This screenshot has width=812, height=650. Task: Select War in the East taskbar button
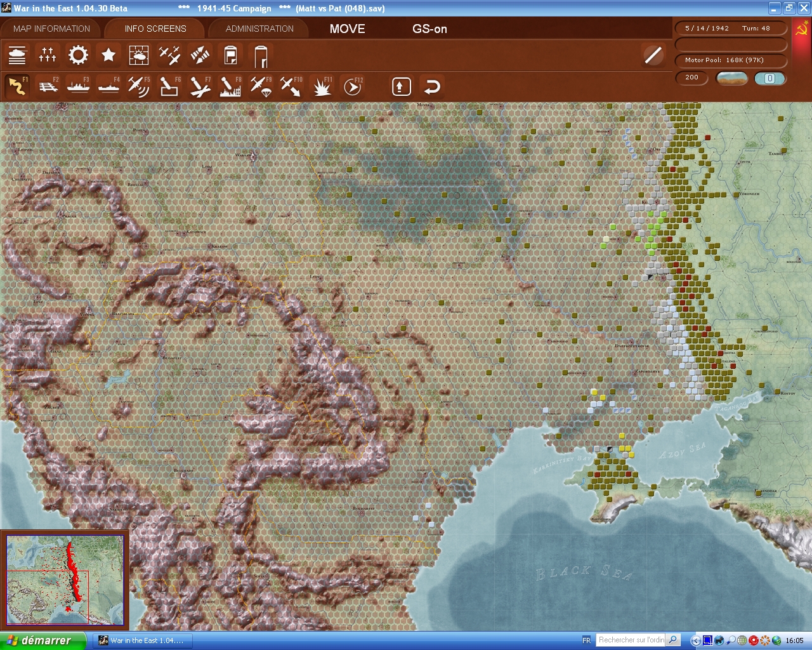click(142, 640)
